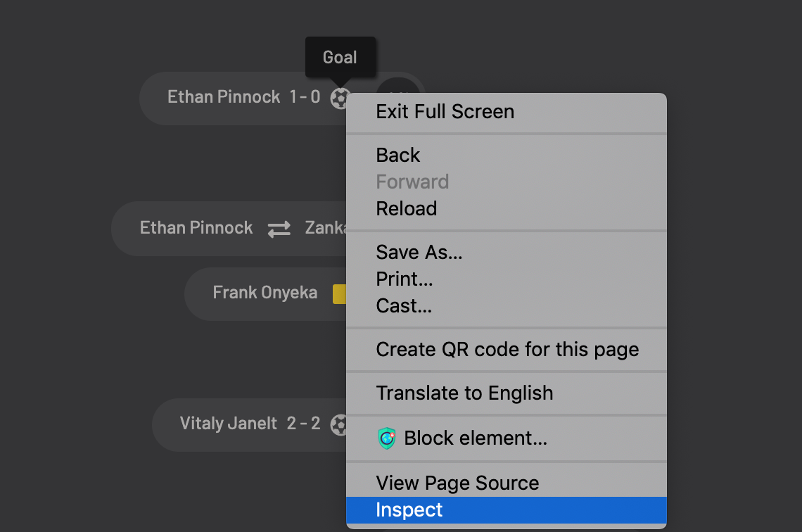Click Ethan Pinnock's name in the 1 - 0 event
This screenshot has height=532, width=802.
click(x=224, y=97)
